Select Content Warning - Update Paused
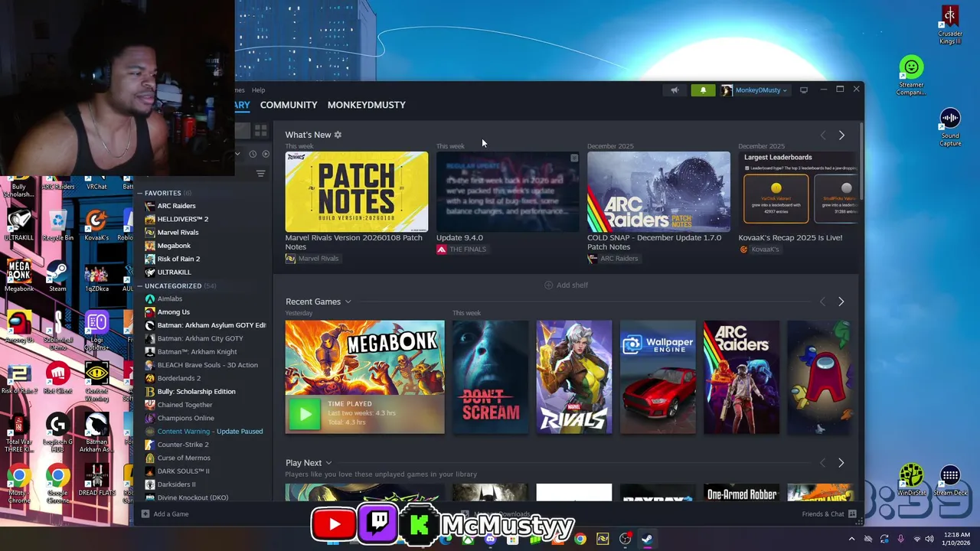The width and height of the screenshot is (980, 551). [x=210, y=432]
